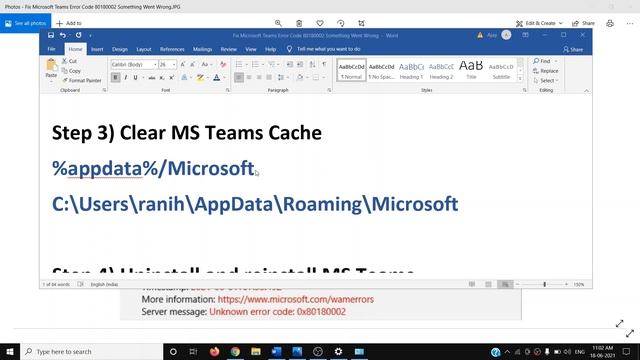Click Tell me what you want to do box
This screenshot has width=640, height=360.
[323, 49]
